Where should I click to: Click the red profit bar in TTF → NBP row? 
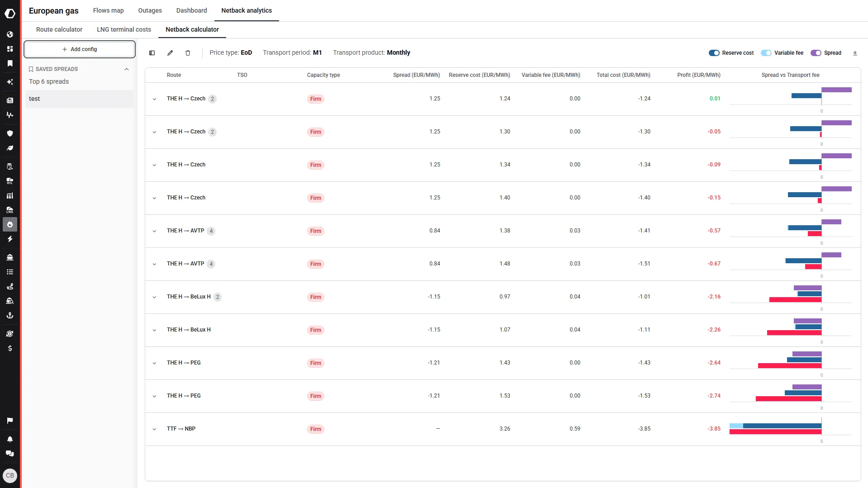(775, 432)
